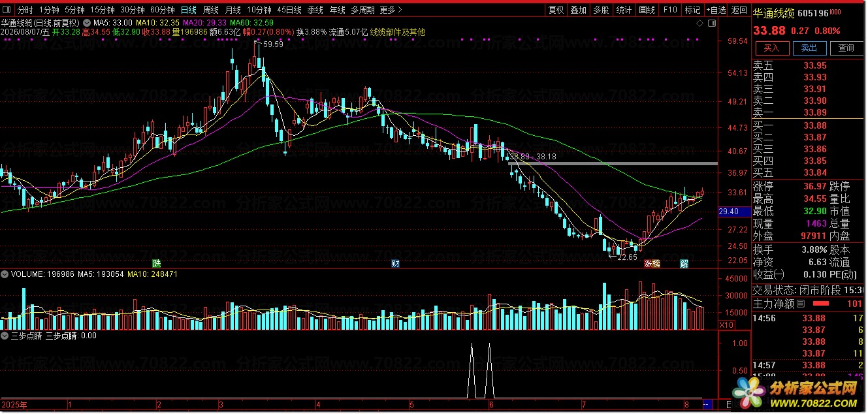Viewport: 868px width, 414px height.
Task: Click the 线缆部件及其他 sector link
Action: pos(397,32)
